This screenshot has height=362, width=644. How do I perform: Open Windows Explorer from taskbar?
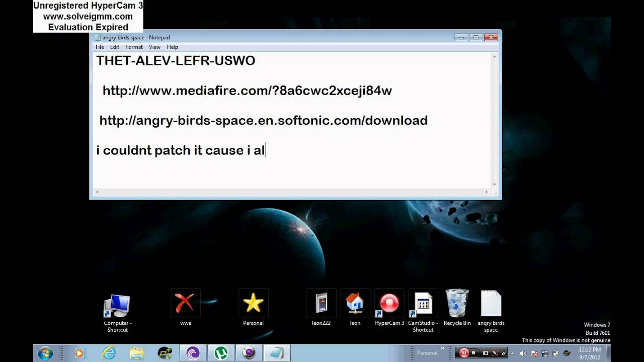coord(137,353)
